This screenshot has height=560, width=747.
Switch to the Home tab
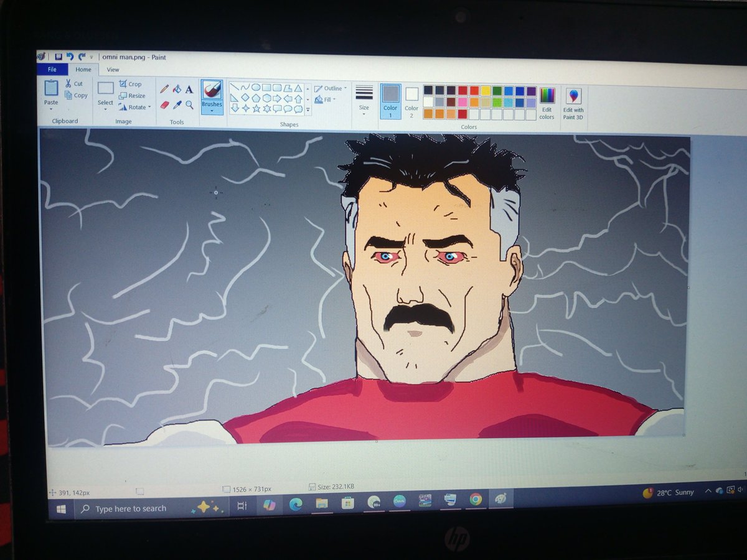[83, 70]
